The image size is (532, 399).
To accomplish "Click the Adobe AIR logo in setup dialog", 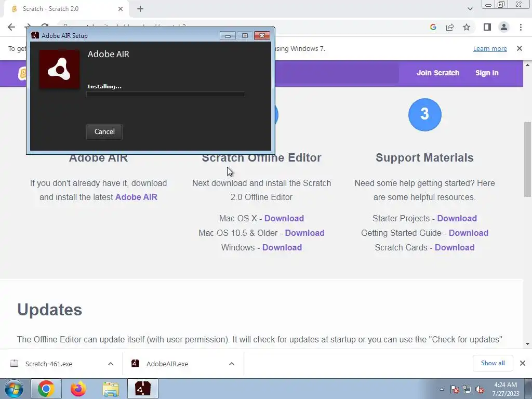I will 59,69.
